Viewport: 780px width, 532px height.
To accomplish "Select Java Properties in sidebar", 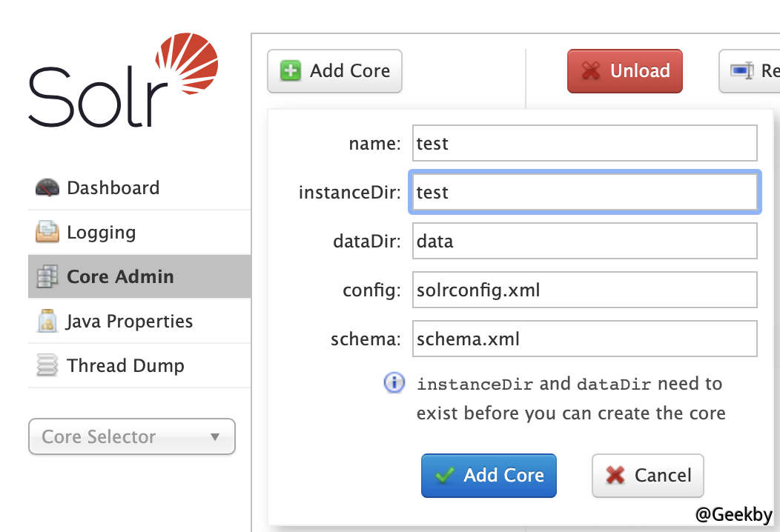I will tap(129, 321).
